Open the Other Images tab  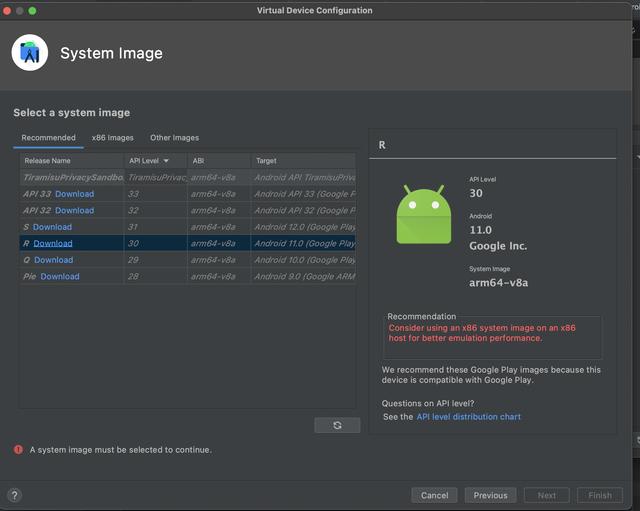174,138
